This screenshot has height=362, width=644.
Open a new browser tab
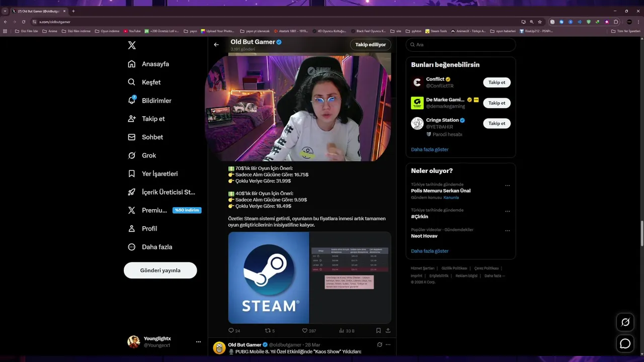73,11
